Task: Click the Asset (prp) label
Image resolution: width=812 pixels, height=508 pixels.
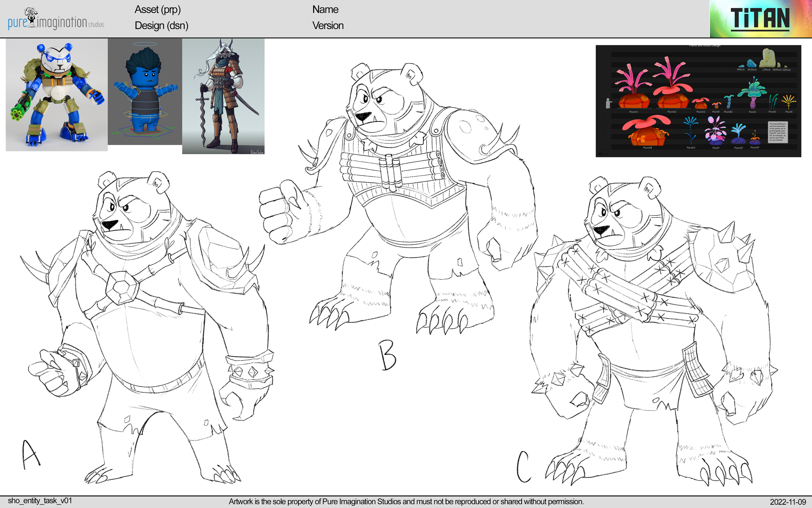Action: 158,10
